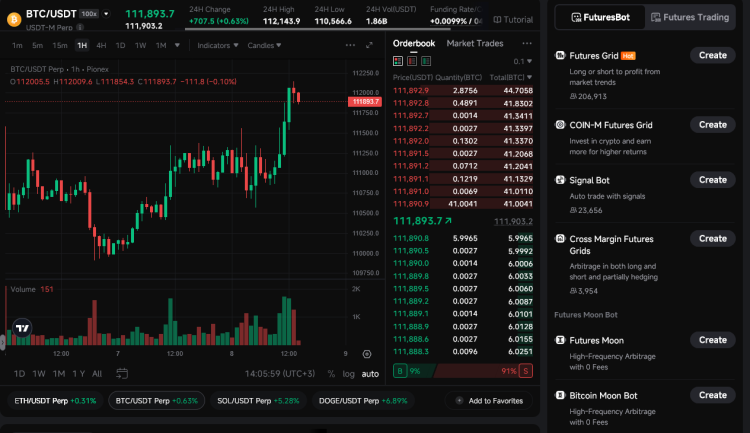Switch to FuturesBot tab
Viewport: 750px width, 433px height.
pyautogui.click(x=600, y=17)
